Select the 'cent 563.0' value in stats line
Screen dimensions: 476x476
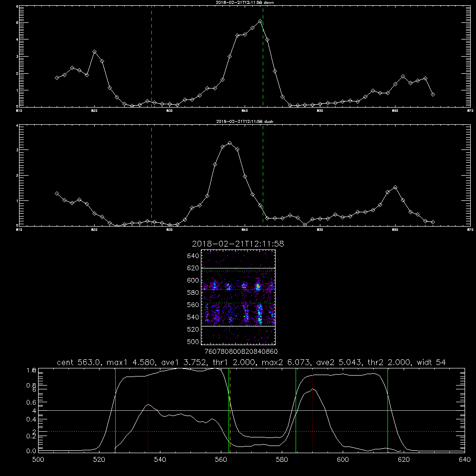coord(79,362)
